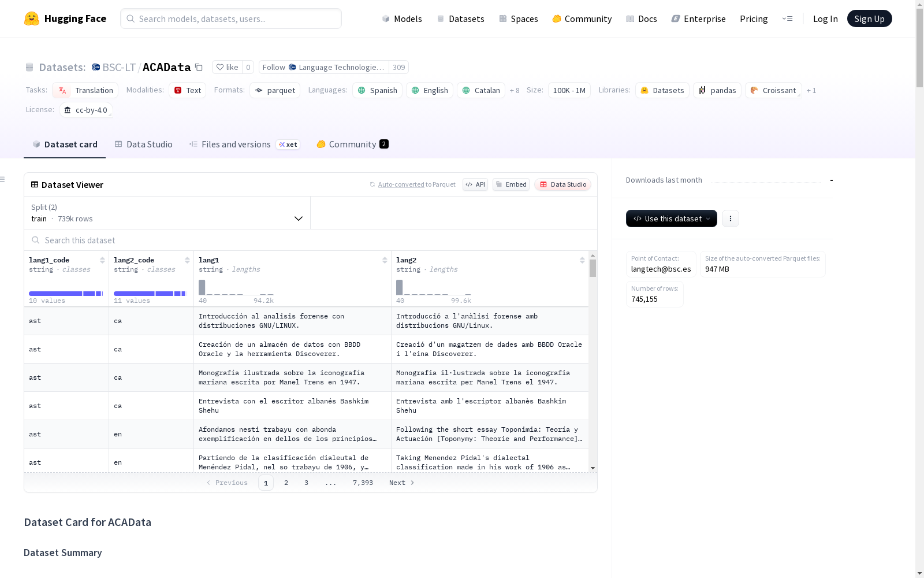Open the Datasets menu item
The width and height of the screenshot is (924, 578).
(460, 18)
